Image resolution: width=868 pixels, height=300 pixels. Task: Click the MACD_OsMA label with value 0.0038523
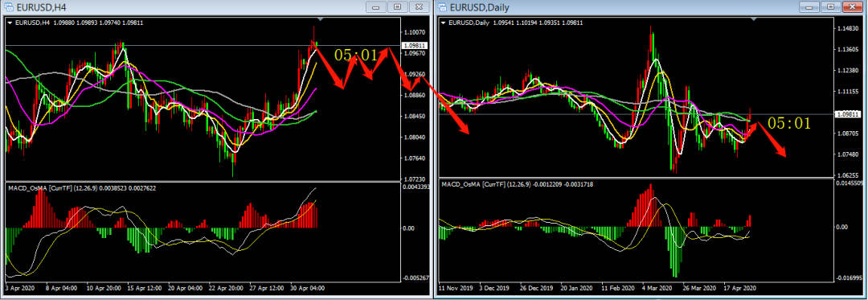(x=82, y=188)
